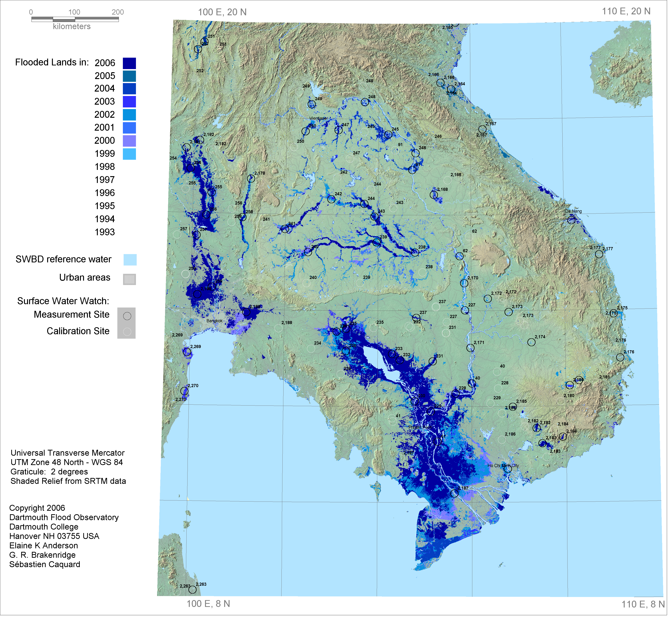
Task: Click the 2003 flooded lands legend swatch
Action: pyautogui.click(x=129, y=102)
